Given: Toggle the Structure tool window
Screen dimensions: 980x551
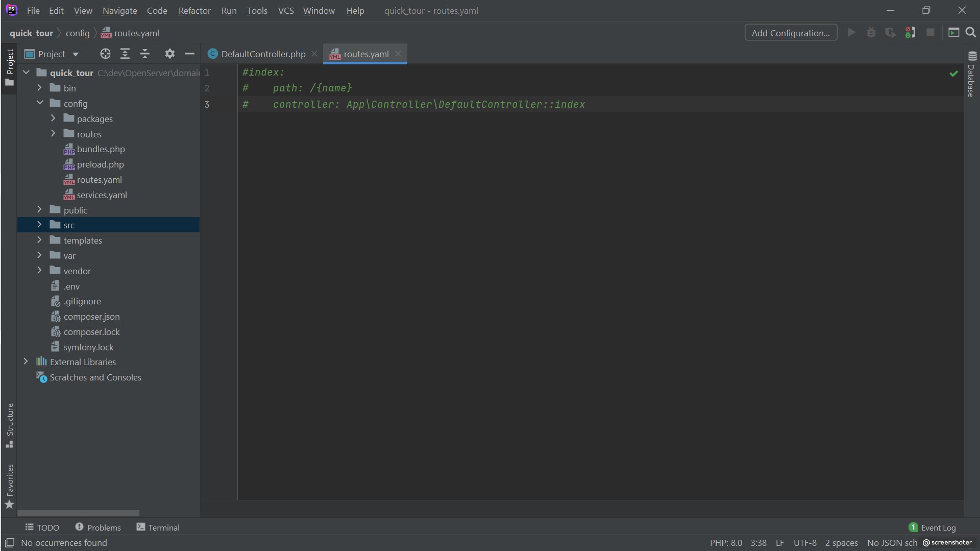Looking at the screenshot, I should [x=9, y=425].
